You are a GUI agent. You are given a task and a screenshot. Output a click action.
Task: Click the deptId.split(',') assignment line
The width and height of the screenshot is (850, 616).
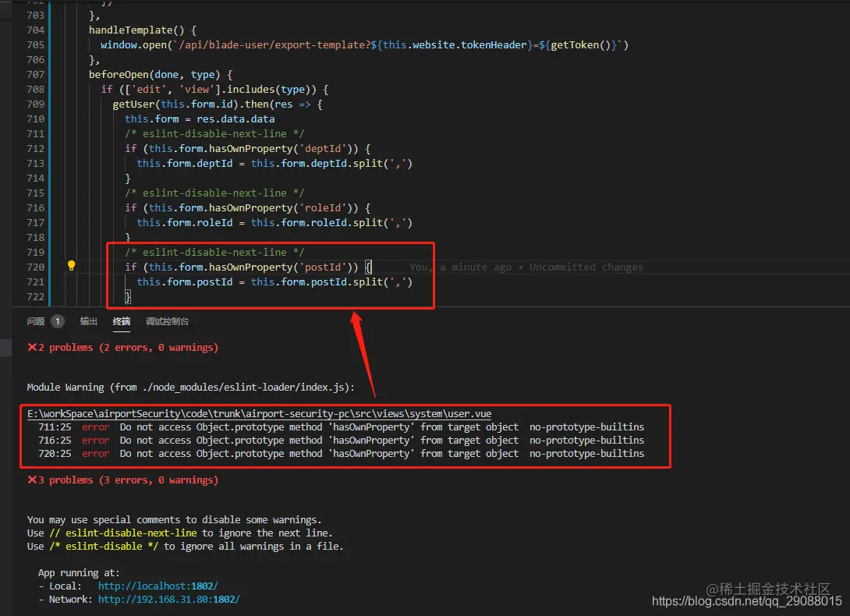(x=274, y=163)
